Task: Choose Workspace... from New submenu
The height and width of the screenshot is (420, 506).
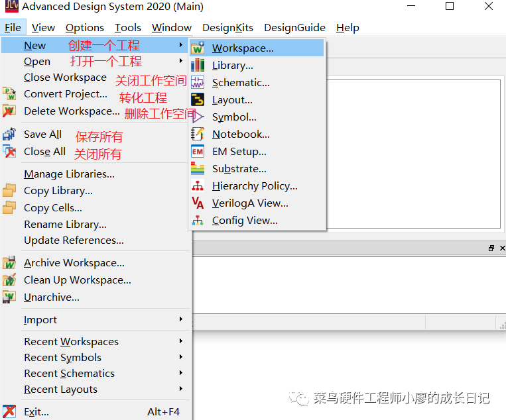Action: click(x=257, y=48)
